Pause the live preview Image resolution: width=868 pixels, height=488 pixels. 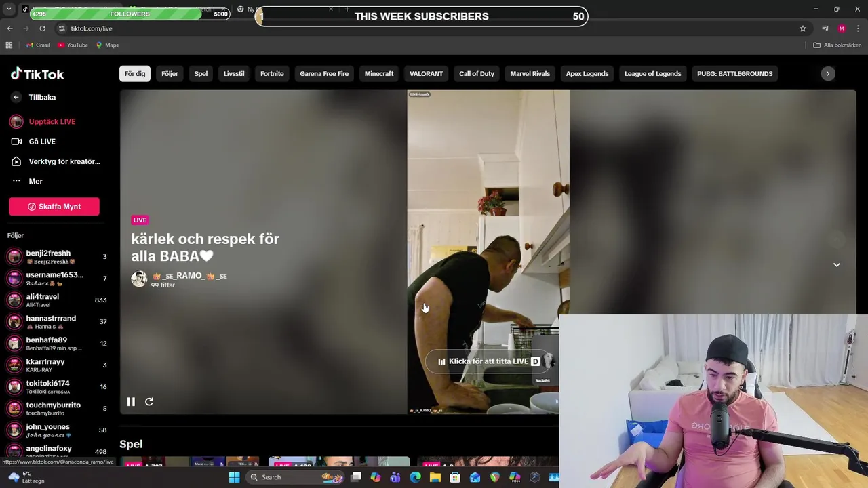pos(131,401)
